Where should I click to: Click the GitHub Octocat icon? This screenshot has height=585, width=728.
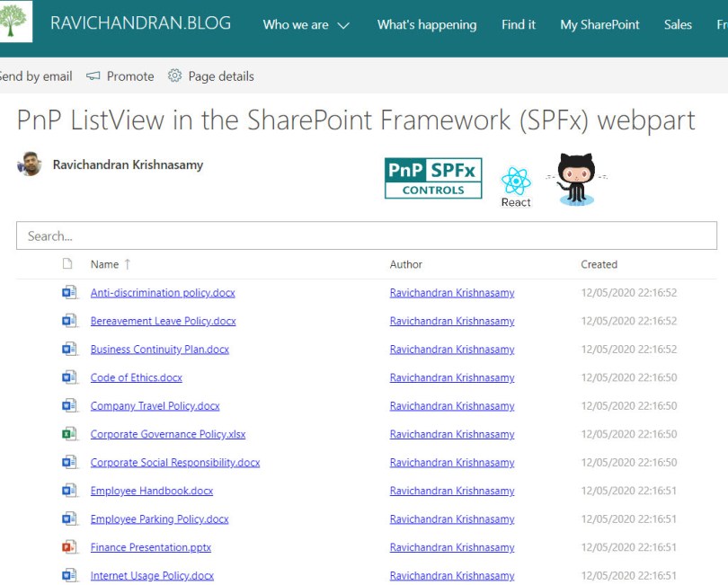coord(576,178)
